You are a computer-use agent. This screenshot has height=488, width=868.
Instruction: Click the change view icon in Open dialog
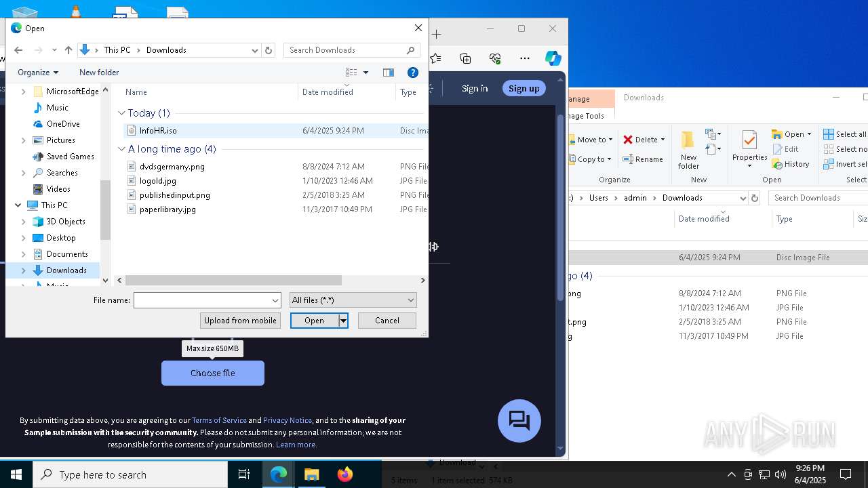coord(351,73)
